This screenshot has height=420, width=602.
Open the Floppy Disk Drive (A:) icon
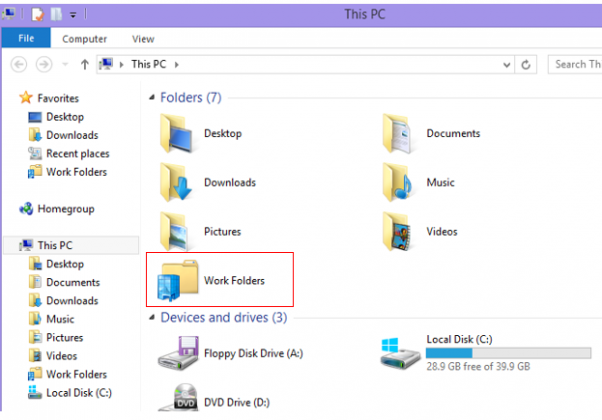click(178, 354)
